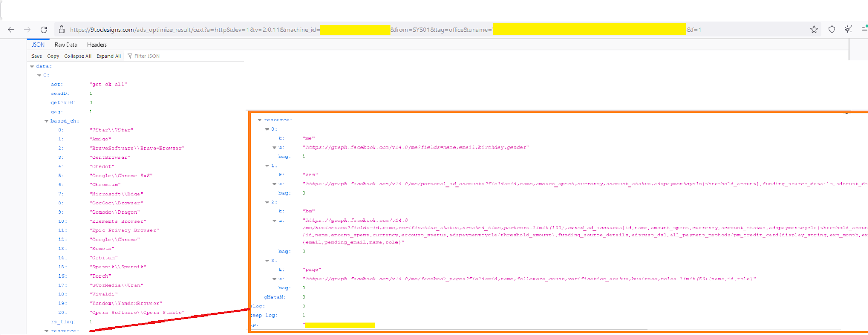Switch to the Raw Data tab
Screen dimensions: 868x335
[66, 44]
